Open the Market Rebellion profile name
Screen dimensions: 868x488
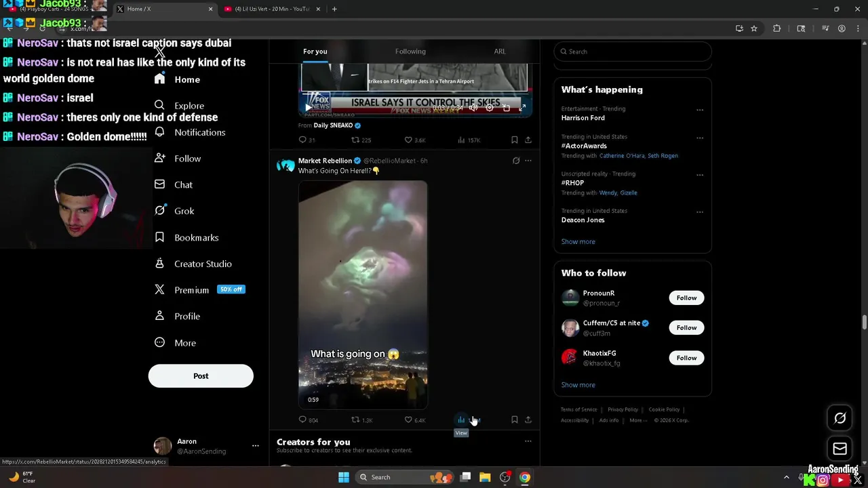tap(325, 161)
